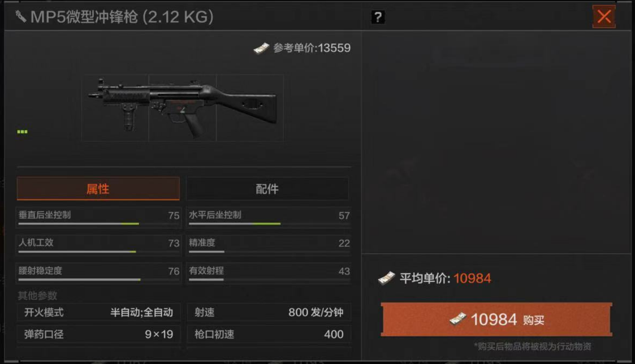
Task: Click the 射速 800 发/分钟 row
Action: point(269,312)
